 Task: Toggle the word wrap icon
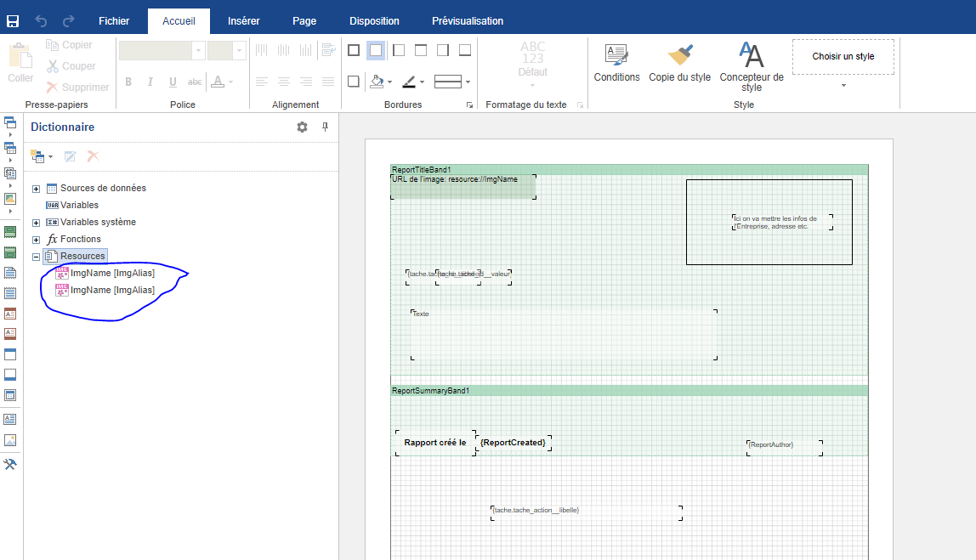point(328,50)
